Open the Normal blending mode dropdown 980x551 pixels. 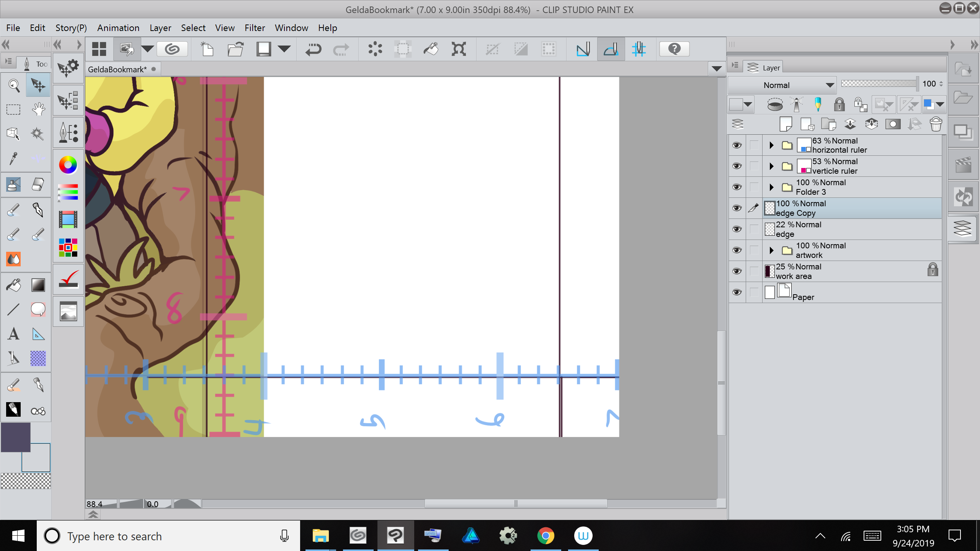coord(782,85)
